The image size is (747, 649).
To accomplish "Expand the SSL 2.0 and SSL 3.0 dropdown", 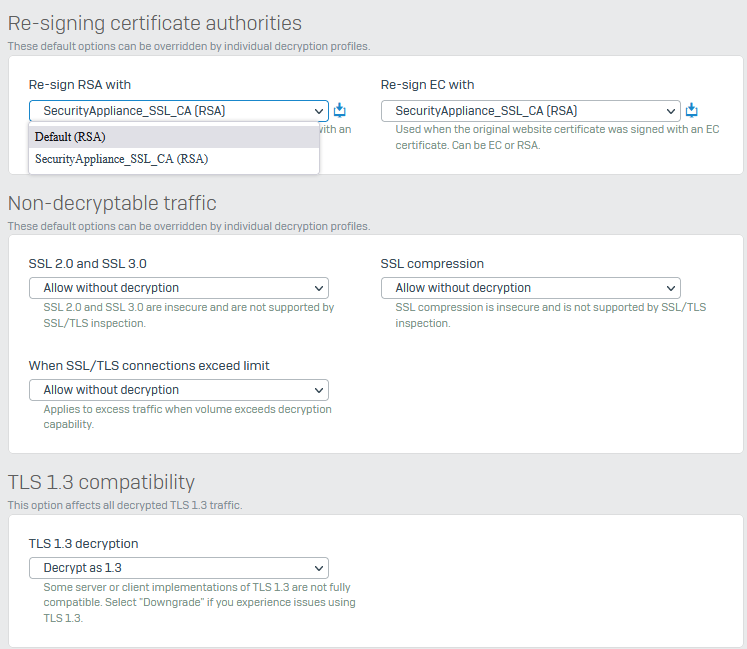I will coord(178,288).
